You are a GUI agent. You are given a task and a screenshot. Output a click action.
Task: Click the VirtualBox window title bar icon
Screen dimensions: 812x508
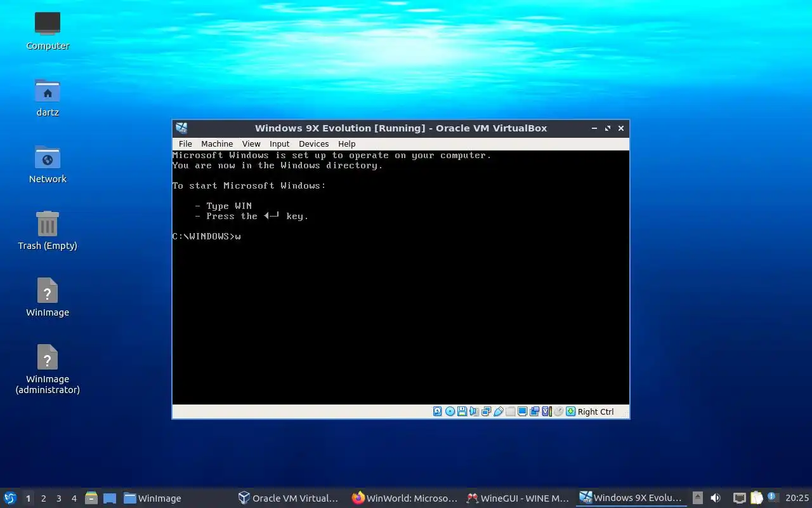coord(181,128)
